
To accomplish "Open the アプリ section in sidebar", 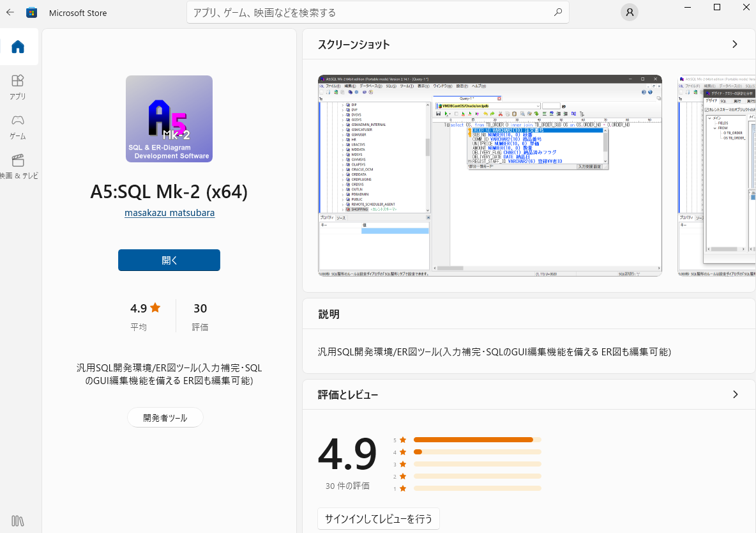I will click(18, 87).
